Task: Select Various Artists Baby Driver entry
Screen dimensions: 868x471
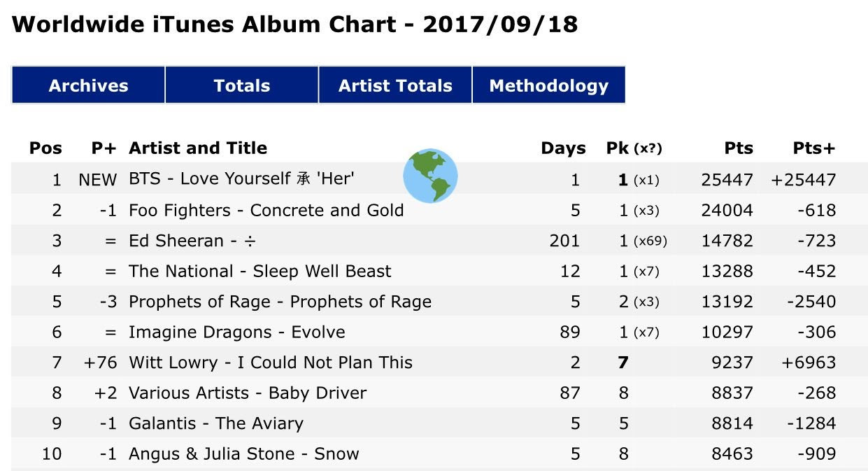Action: [x=247, y=393]
